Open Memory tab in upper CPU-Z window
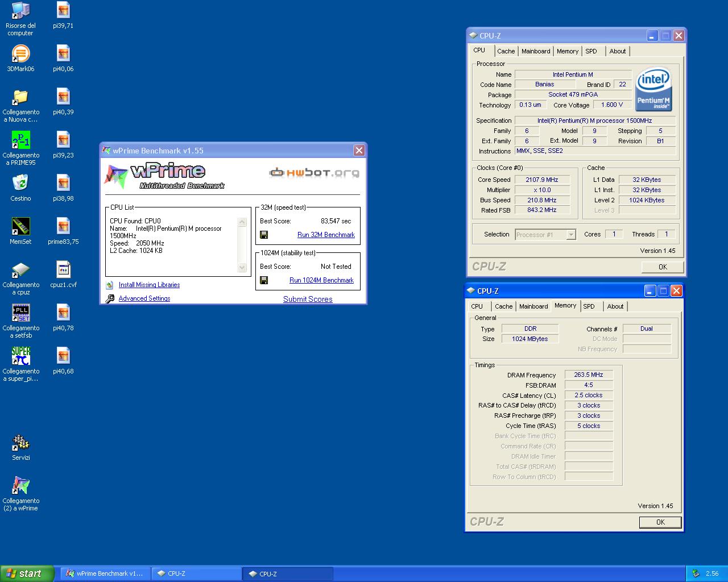728x582 pixels. [568, 51]
